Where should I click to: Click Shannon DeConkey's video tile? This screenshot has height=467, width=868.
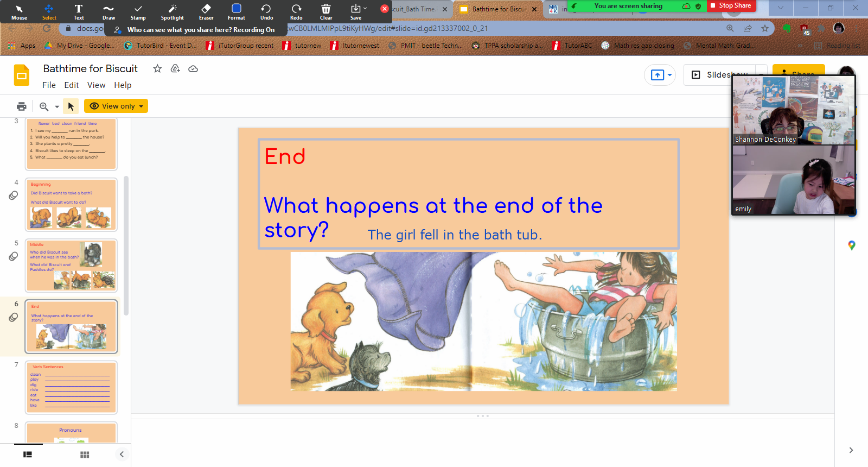pyautogui.click(x=794, y=110)
